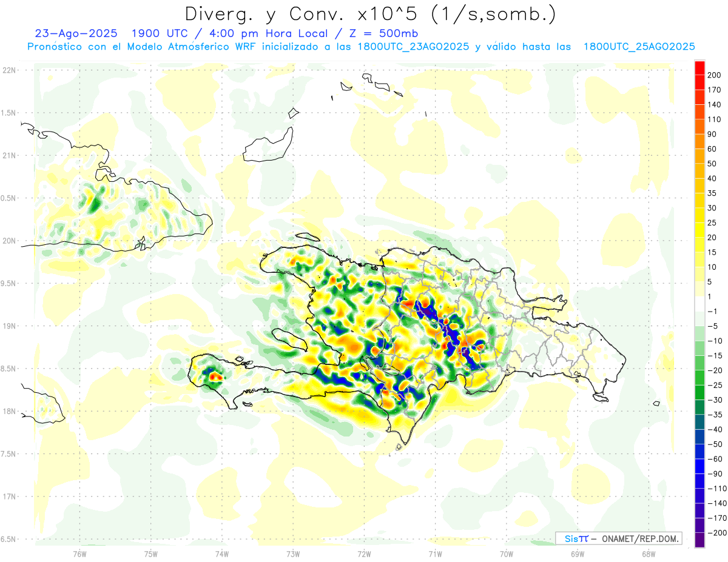Click the "9.5N" latitude label
The width and height of the screenshot is (728, 562).
[x=8, y=283]
